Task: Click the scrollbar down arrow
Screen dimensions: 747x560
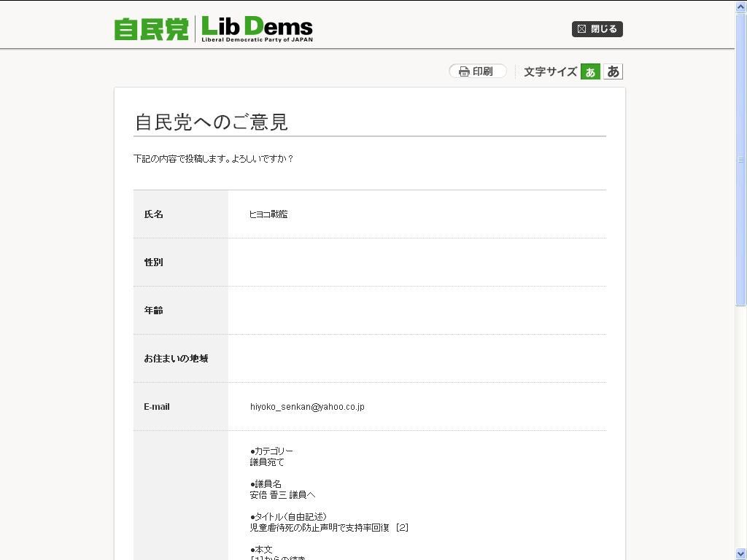Action: pos(741,553)
